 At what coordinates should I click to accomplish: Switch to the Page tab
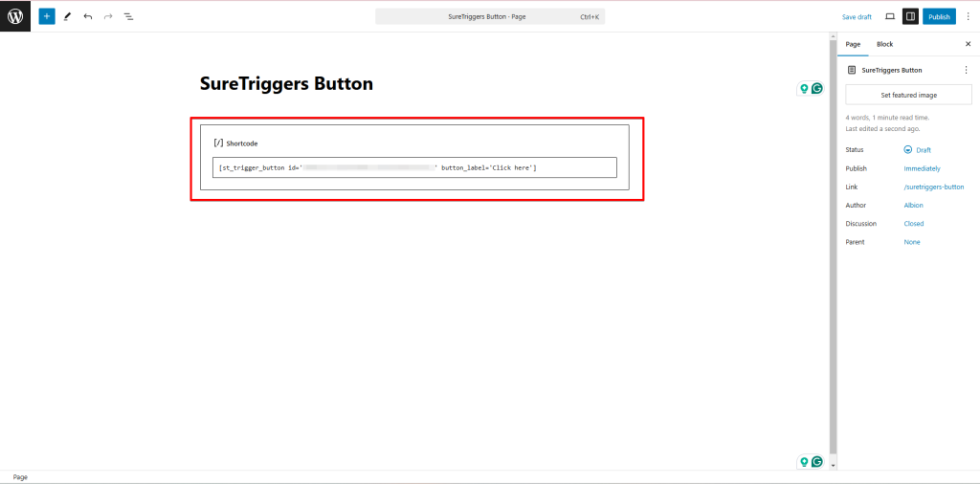(853, 44)
